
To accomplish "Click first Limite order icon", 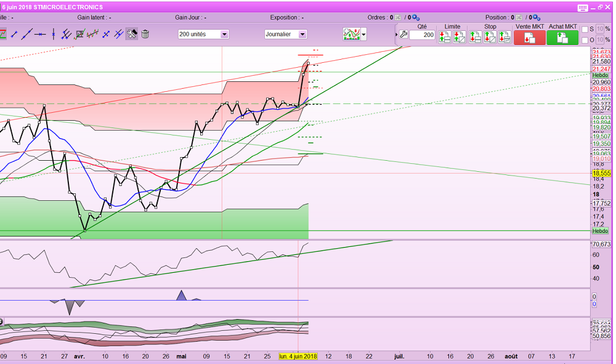I will coord(445,37).
